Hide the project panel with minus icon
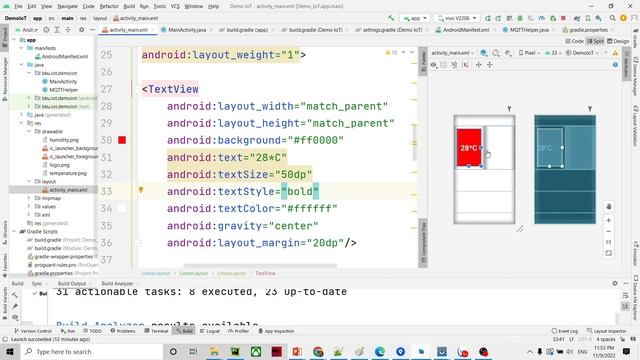 (92, 30)
